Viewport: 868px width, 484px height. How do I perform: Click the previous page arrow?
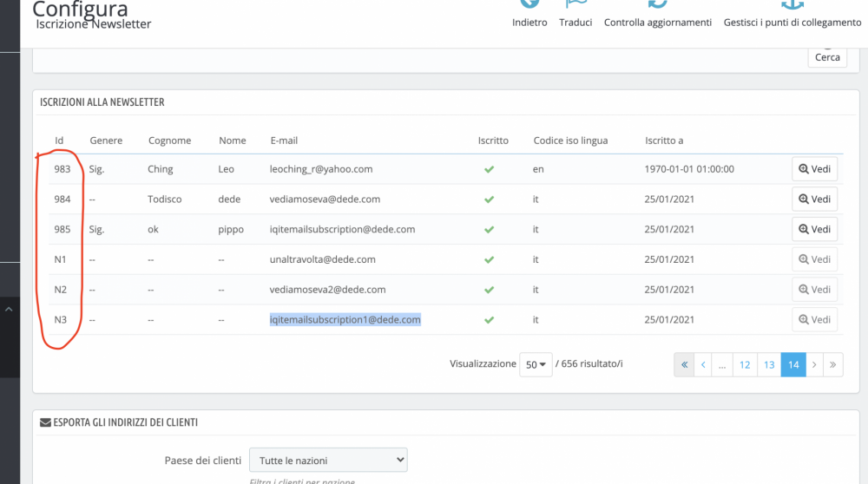pyautogui.click(x=703, y=365)
